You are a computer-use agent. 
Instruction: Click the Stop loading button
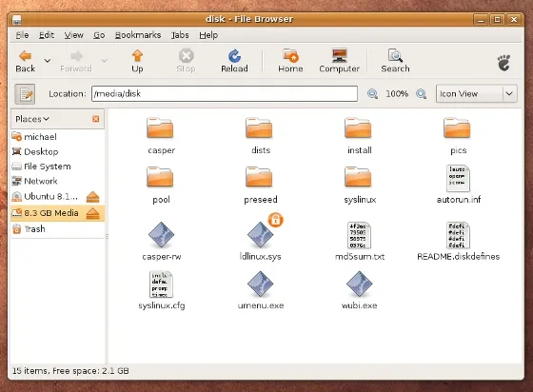(x=186, y=61)
